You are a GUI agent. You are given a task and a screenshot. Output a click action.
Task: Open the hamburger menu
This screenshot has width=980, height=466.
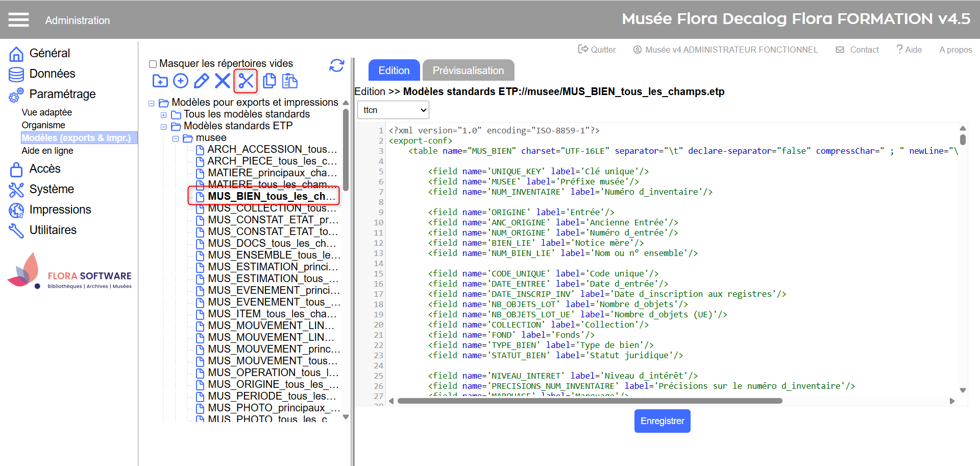coord(19,20)
